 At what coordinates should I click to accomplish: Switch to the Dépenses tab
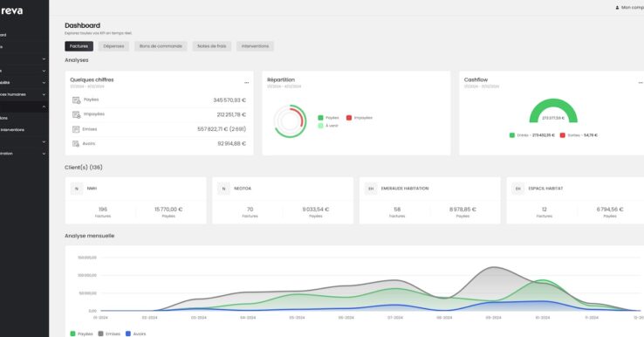tap(113, 46)
